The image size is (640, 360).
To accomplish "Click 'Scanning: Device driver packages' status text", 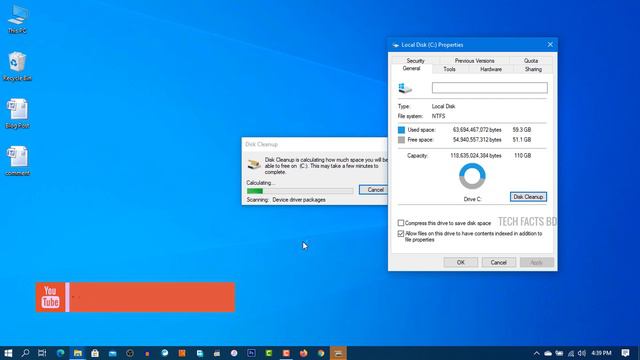I will (x=286, y=200).
